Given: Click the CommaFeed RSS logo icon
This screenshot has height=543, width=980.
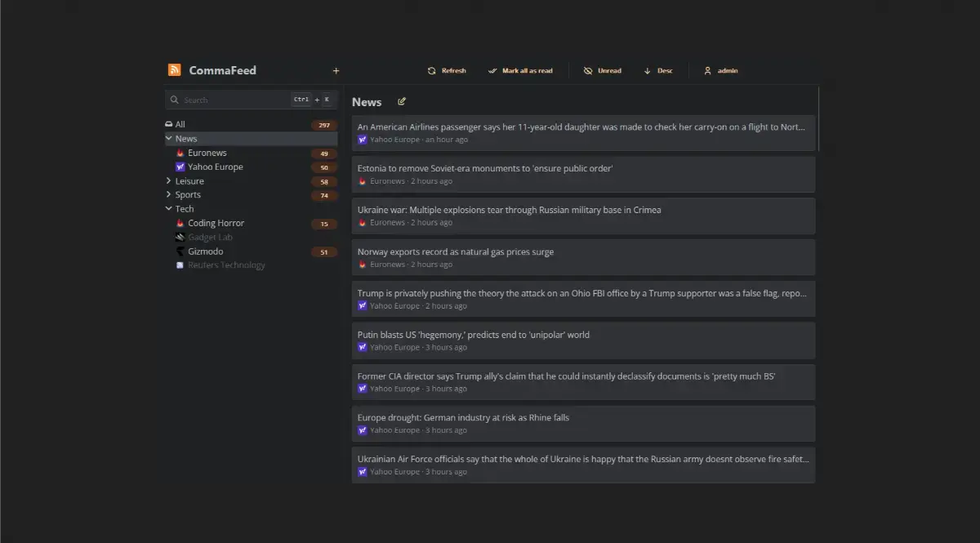Looking at the screenshot, I should [174, 70].
